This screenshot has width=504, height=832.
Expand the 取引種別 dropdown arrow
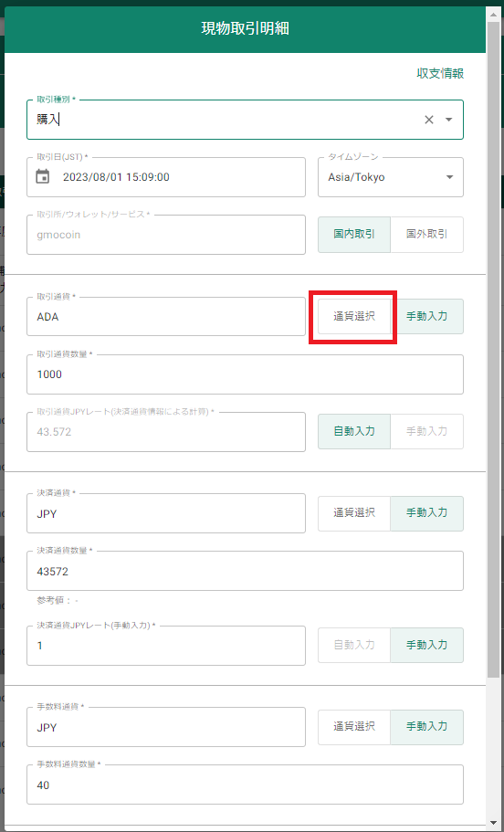click(x=449, y=120)
